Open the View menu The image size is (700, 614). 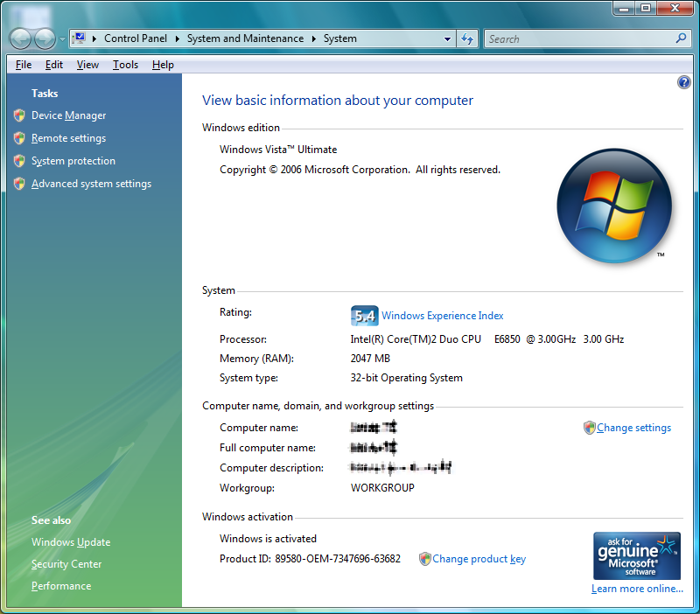point(87,65)
